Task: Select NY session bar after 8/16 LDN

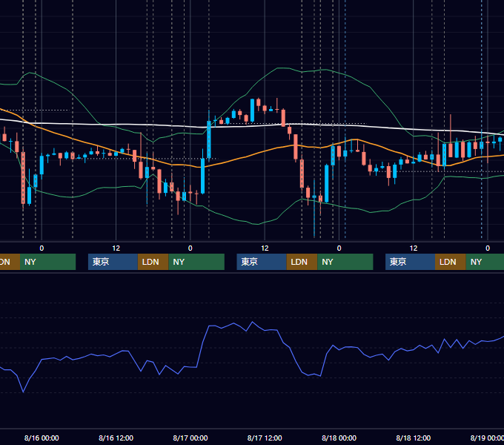Action: point(196,262)
